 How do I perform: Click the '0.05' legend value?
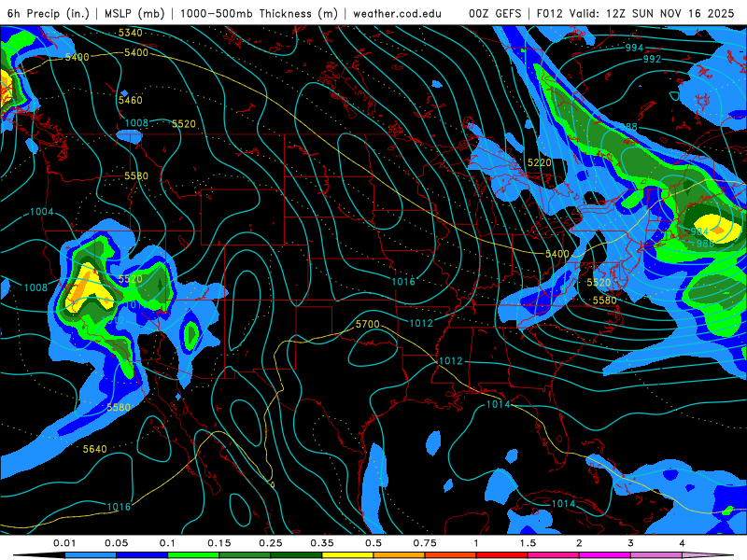click(116, 543)
